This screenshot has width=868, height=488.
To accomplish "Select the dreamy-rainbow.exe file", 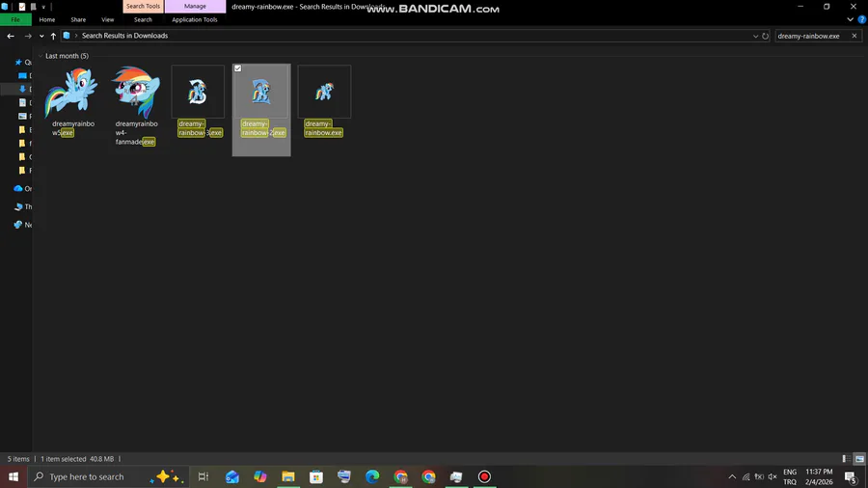I will pyautogui.click(x=324, y=101).
